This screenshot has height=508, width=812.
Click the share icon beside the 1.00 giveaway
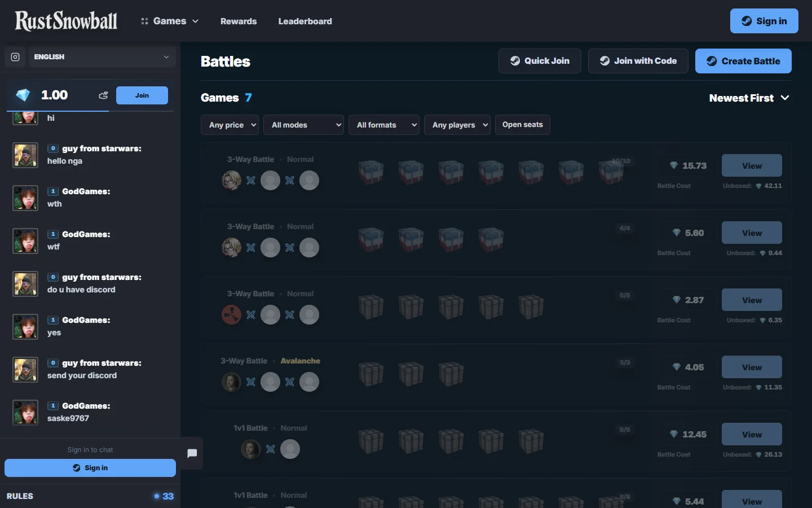click(103, 95)
